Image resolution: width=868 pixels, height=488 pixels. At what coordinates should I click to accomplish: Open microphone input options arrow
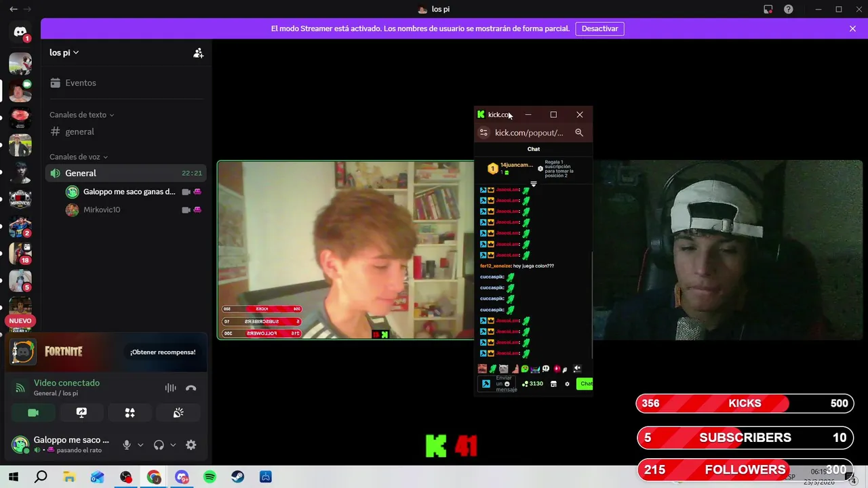pyautogui.click(x=140, y=445)
